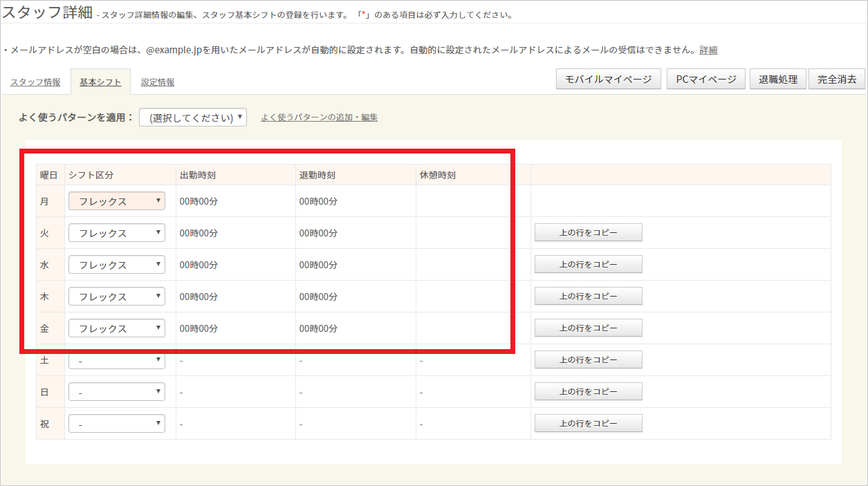Select a shift type for Saturday
Screen dimensions: 868x486
point(117,360)
